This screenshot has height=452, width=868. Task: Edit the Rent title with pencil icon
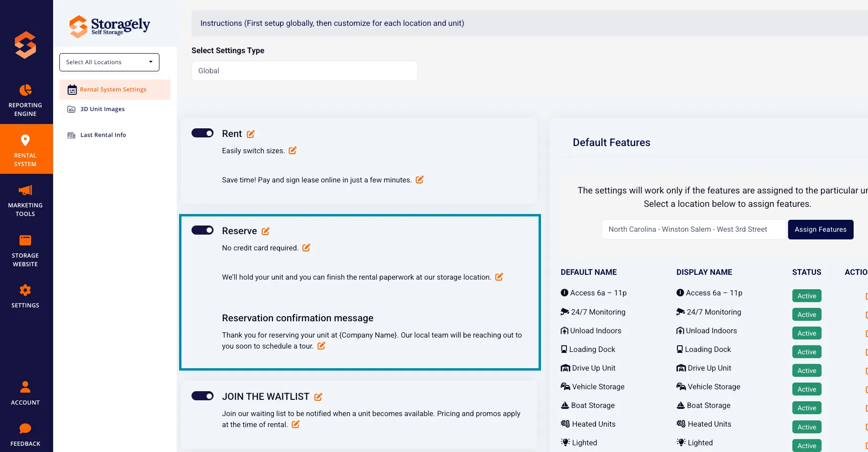click(250, 134)
